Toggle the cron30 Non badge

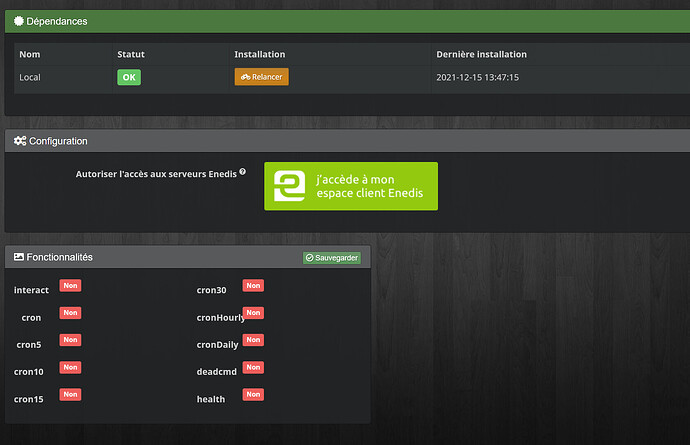(x=253, y=286)
